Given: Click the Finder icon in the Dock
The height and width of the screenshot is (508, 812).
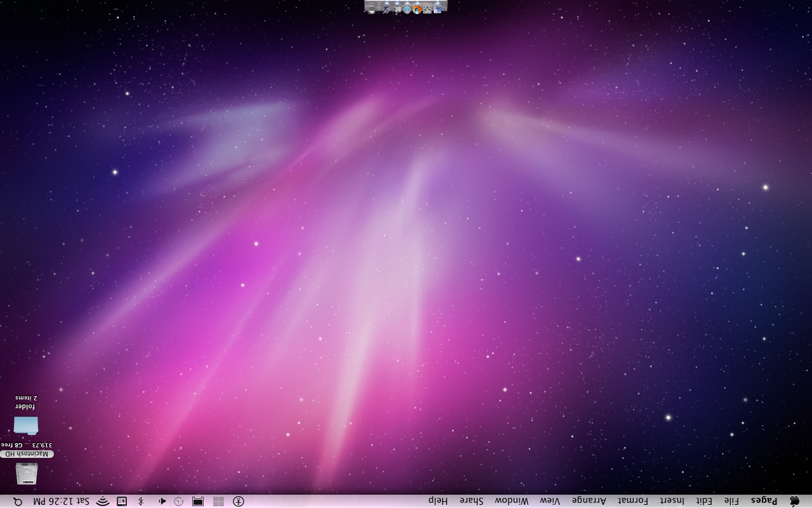Looking at the screenshot, I should pos(437,10).
